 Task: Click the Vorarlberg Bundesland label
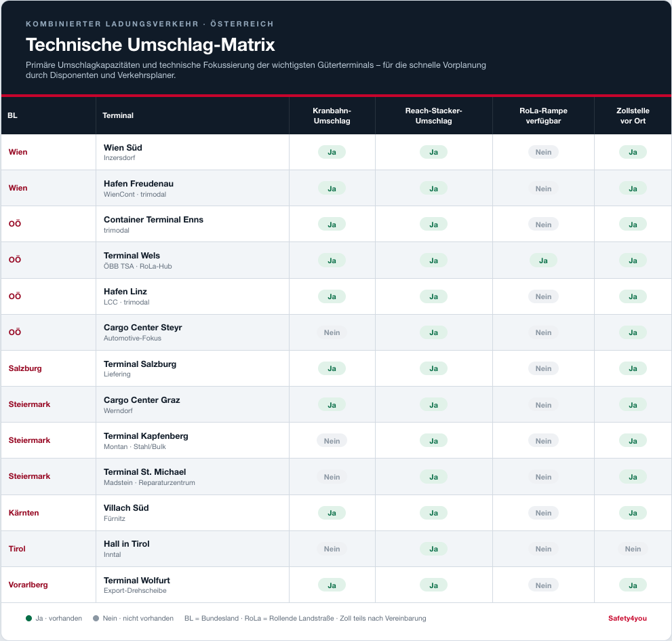28,585
